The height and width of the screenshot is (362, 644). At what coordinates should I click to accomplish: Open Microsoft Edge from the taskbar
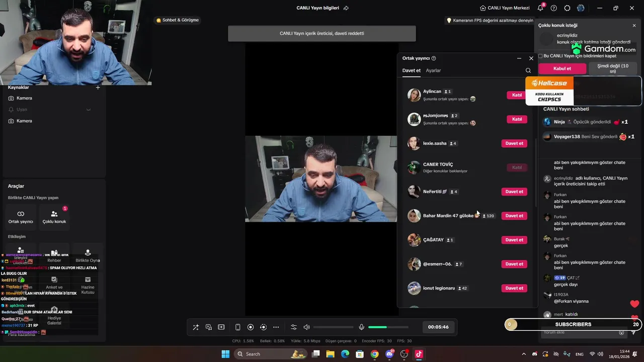click(345, 354)
